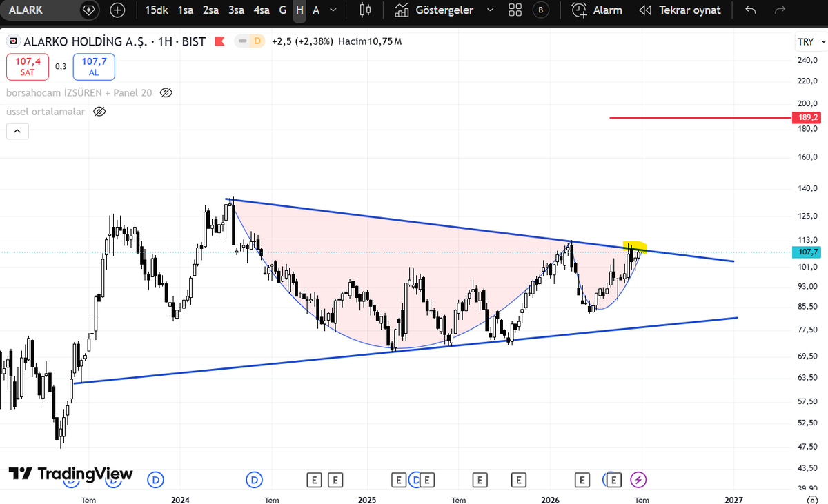The width and height of the screenshot is (828, 504).
Task: Start bar replay with Tekrar oynat
Action: (680, 10)
